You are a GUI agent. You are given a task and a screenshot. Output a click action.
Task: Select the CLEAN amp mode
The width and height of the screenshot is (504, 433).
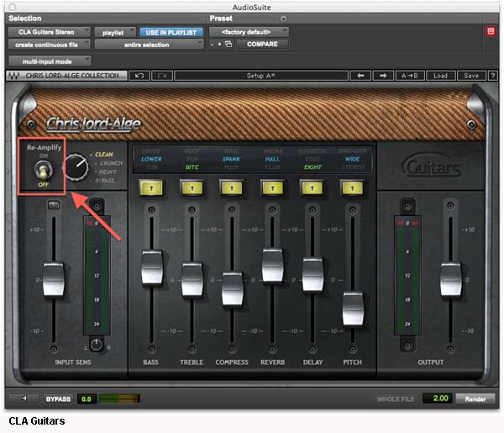point(104,155)
